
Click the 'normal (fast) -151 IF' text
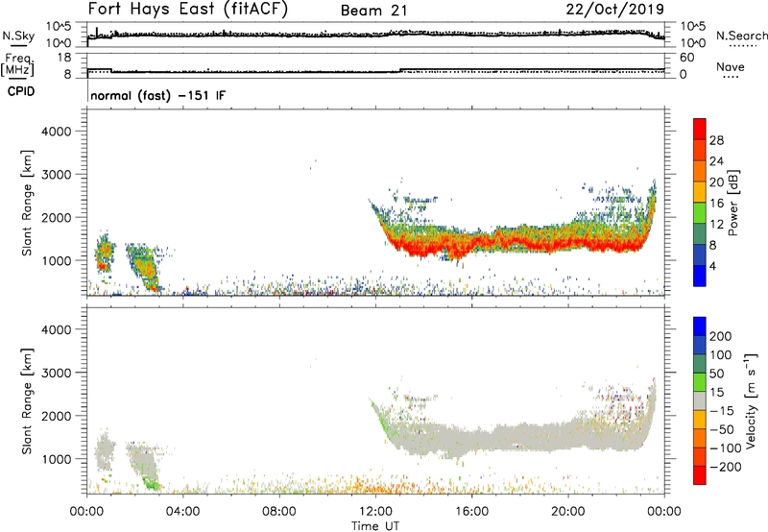pos(158,95)
